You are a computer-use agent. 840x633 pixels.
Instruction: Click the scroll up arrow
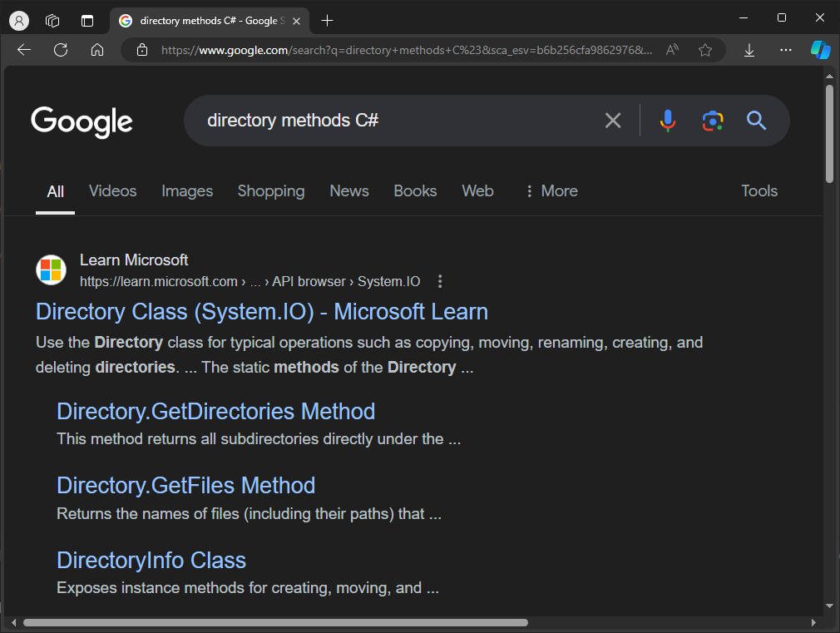pyautogui.click(x=829, y=77)
